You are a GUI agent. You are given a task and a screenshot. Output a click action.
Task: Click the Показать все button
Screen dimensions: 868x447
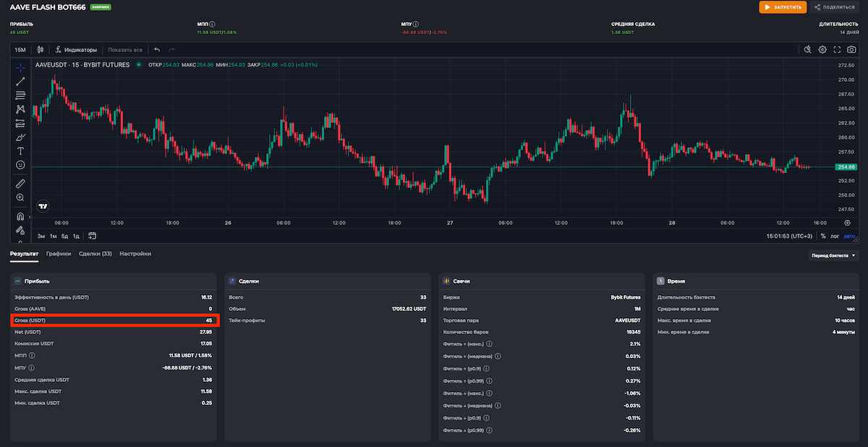pos(125,50)
